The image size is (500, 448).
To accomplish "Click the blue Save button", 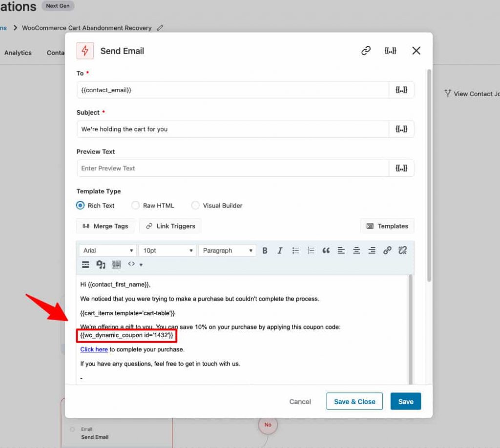I will 406,402.
